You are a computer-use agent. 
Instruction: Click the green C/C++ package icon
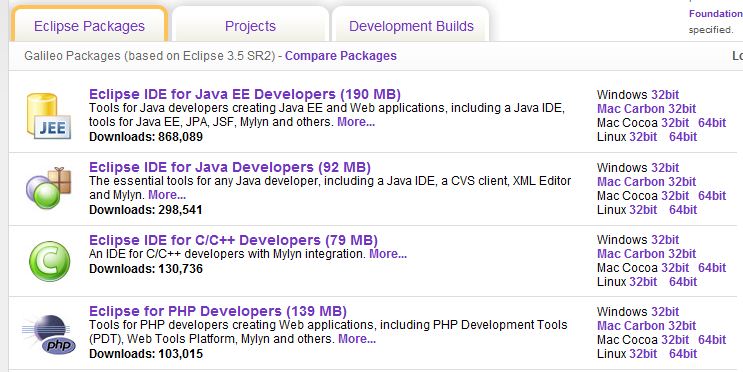pos(49,261)
